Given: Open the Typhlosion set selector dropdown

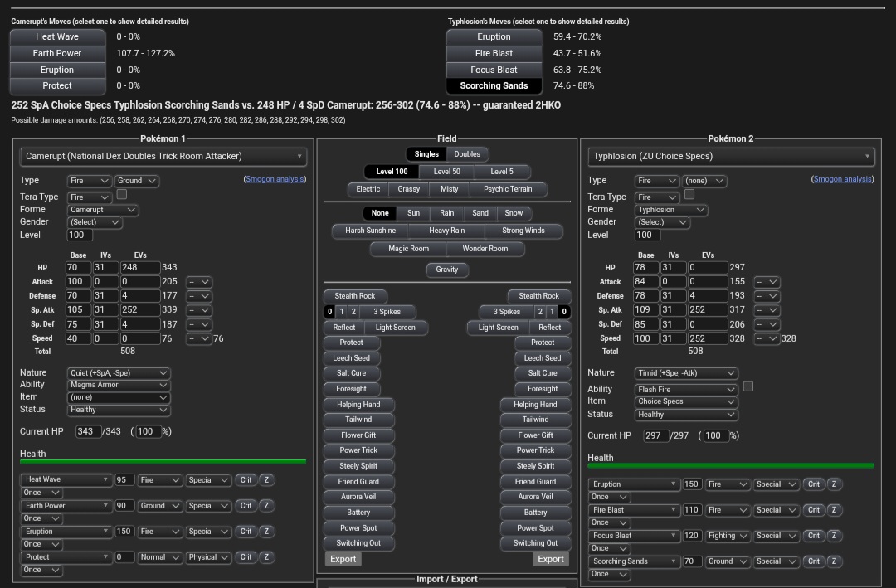Looking at the screenshot, I should click(731, 157).
